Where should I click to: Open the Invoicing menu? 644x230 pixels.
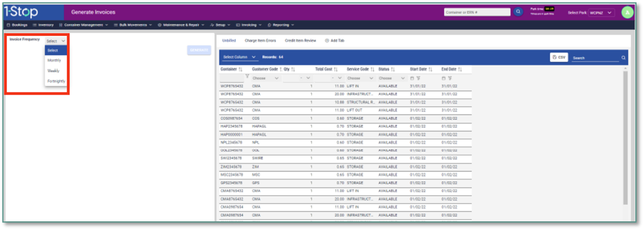[x=249, y=25]
